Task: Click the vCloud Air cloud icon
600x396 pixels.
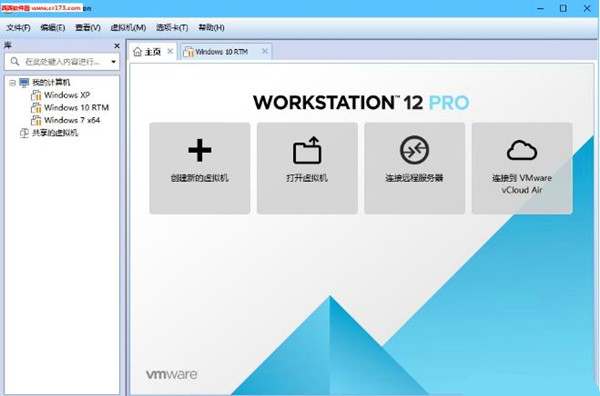Action: point(522,150)
